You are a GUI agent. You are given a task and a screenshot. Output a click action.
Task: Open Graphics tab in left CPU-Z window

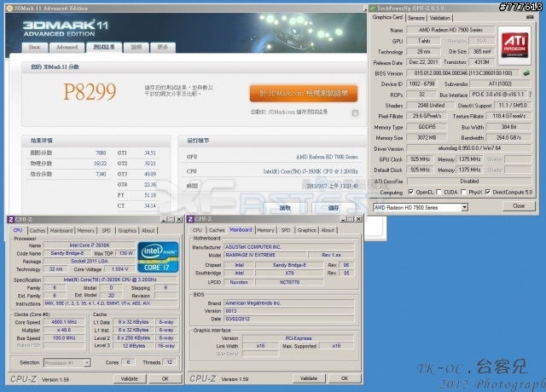tap(127, 231)
